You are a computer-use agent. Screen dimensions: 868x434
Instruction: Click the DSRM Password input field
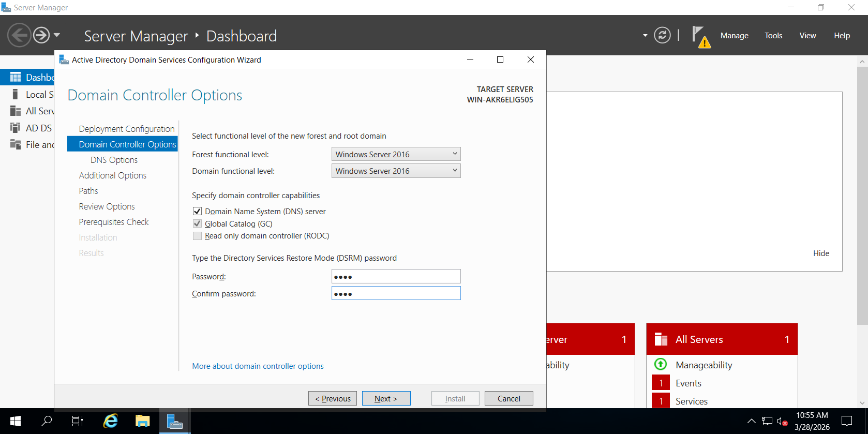click(396, 276)
